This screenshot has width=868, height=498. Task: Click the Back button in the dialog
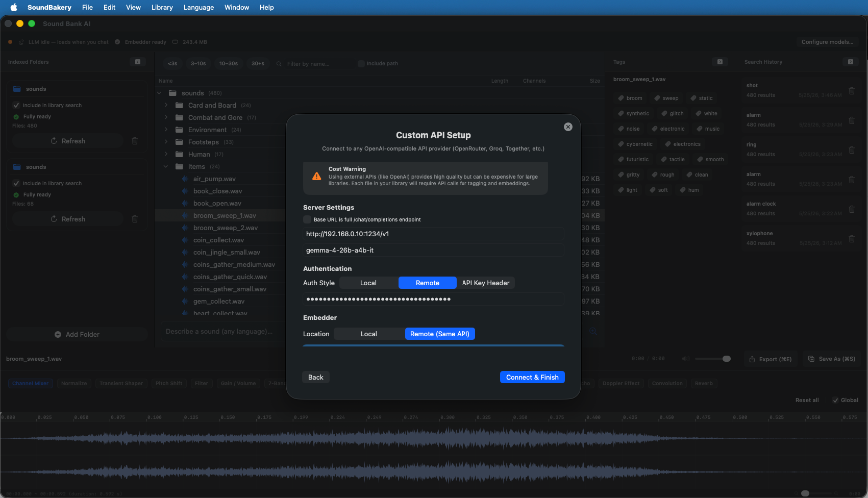316,377
